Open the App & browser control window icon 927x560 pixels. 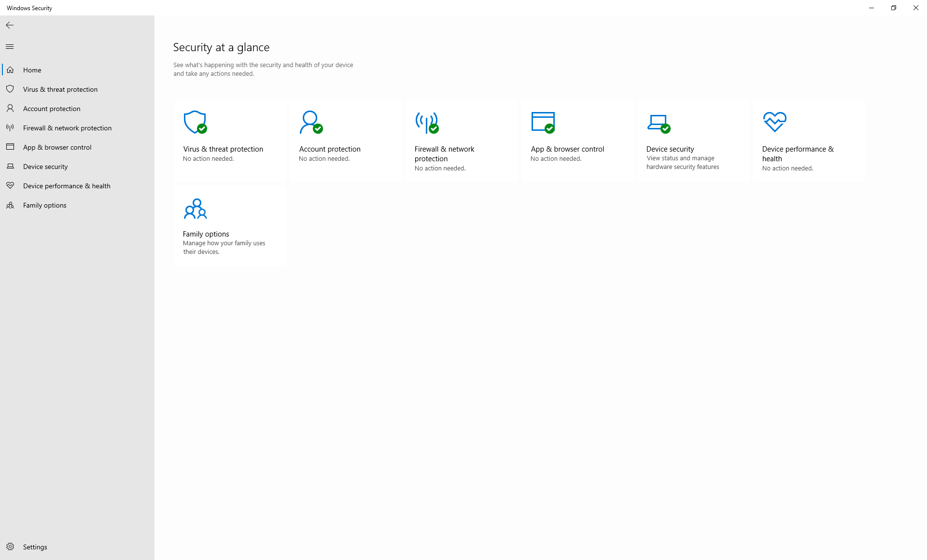pos(543,122)
